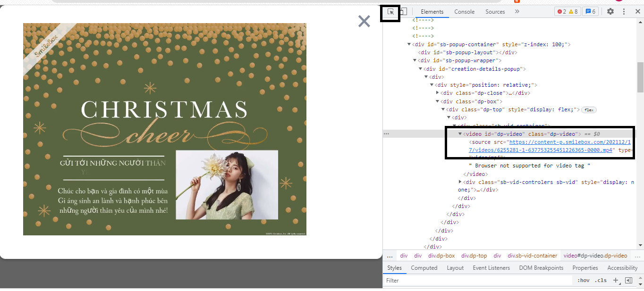Screen dimensions: 644x291
Task: Expand the dp-close div node
Action: point(437,93)
